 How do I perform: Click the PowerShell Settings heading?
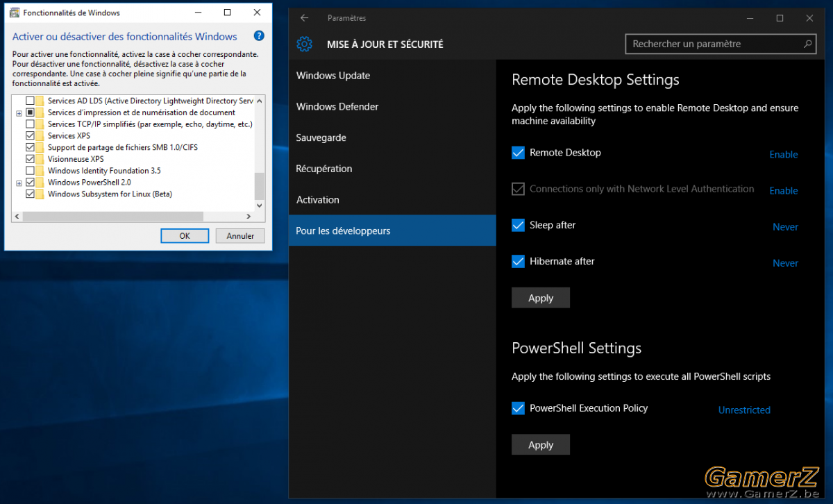point(577,348)
